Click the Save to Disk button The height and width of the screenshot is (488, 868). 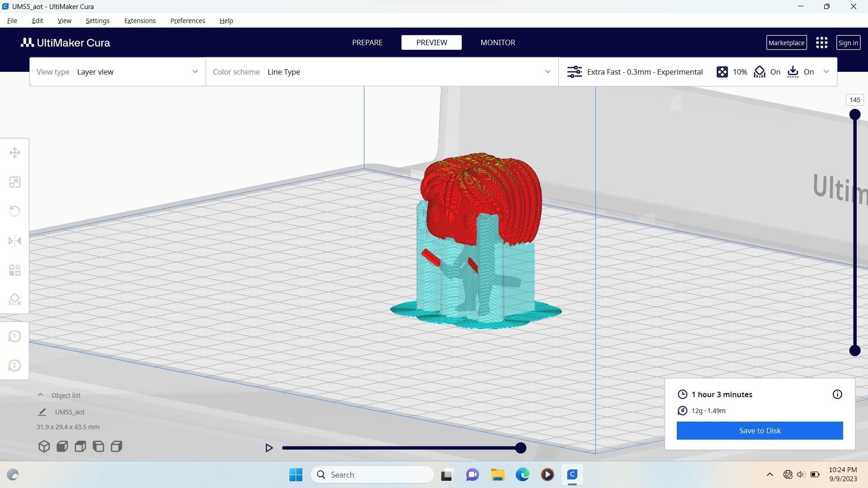pos(759,431)
